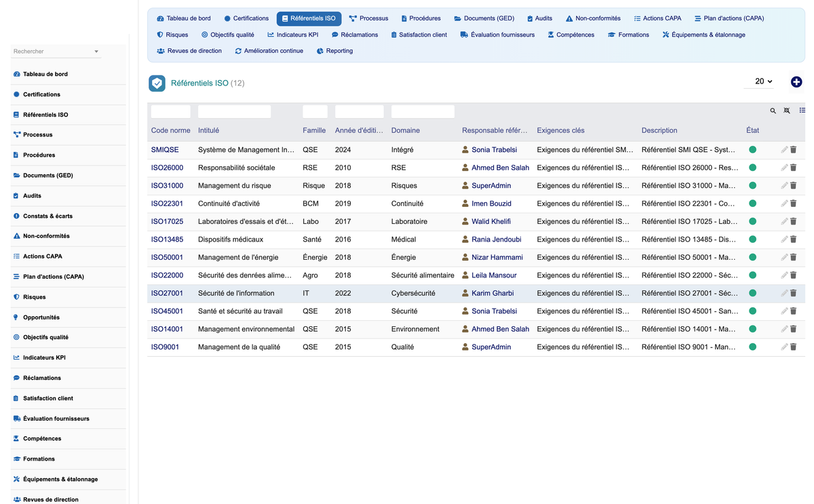Click the pencil icon on the ISO22301 row
This screenshot has width=814, height=504.
coord(785,203)
